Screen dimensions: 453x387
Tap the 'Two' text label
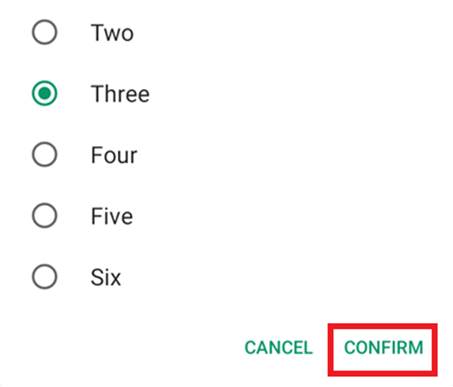112,33
